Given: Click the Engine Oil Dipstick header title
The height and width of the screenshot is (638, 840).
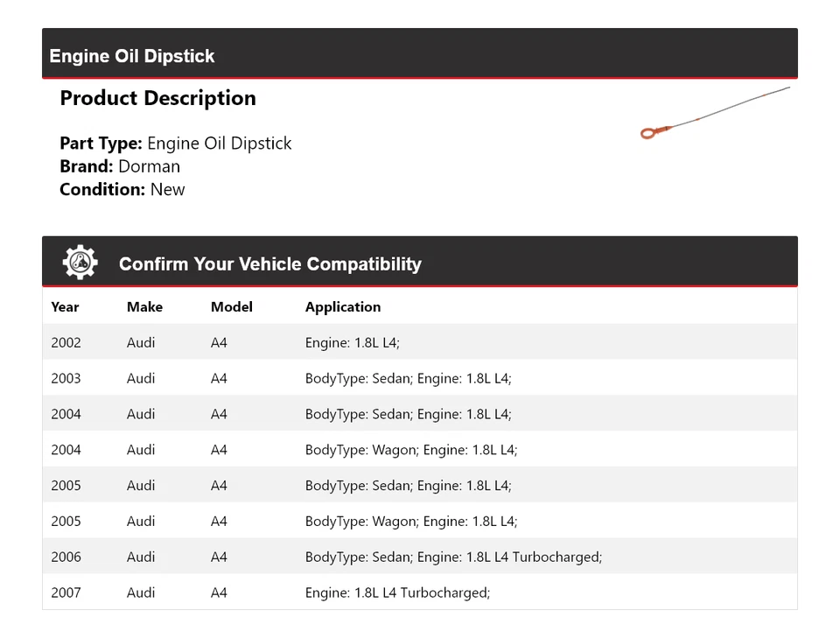Looking at the screenshot, I should coord(132,56).
